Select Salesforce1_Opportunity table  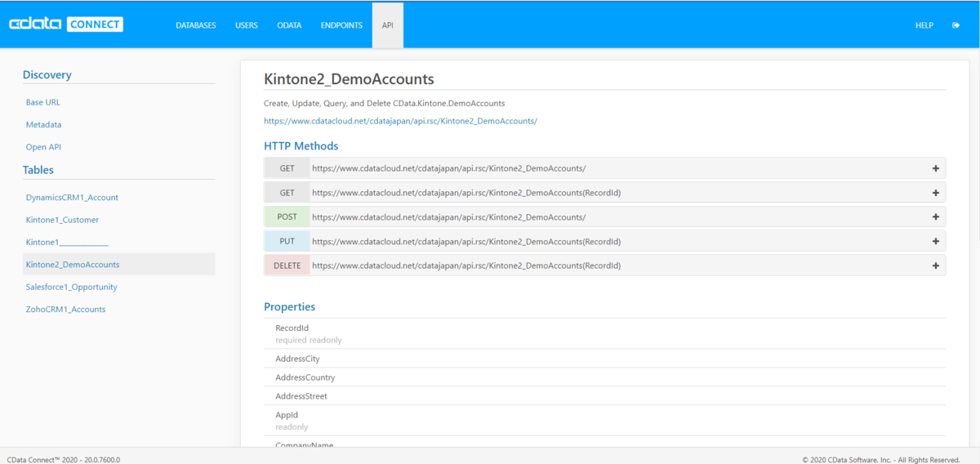click(x=72, y=287)
